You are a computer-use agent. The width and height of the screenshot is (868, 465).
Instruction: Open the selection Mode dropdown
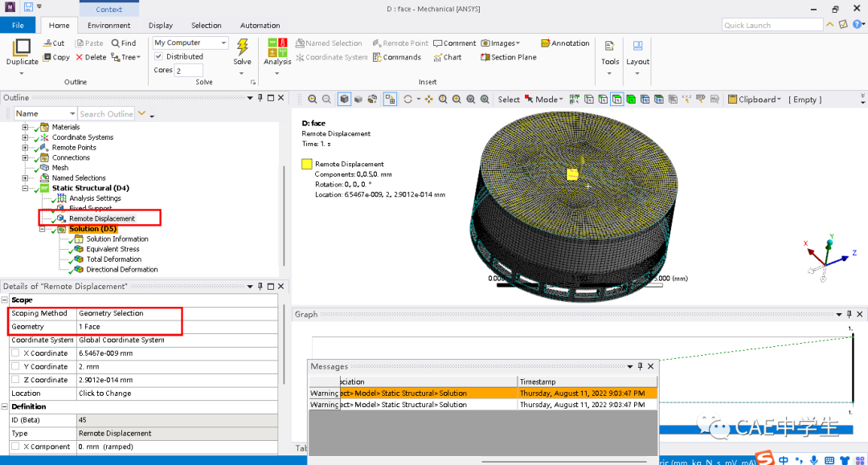[x=561, y=100]
